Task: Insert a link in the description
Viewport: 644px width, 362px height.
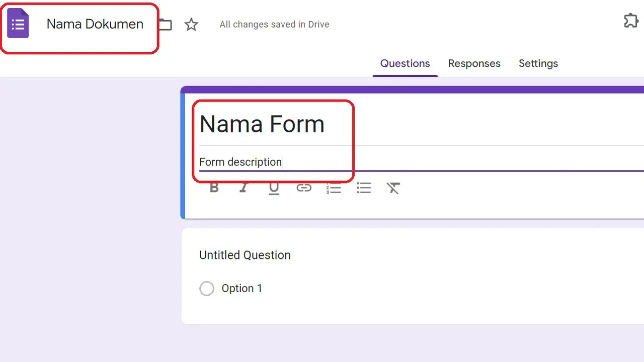Action: [304, 188]
